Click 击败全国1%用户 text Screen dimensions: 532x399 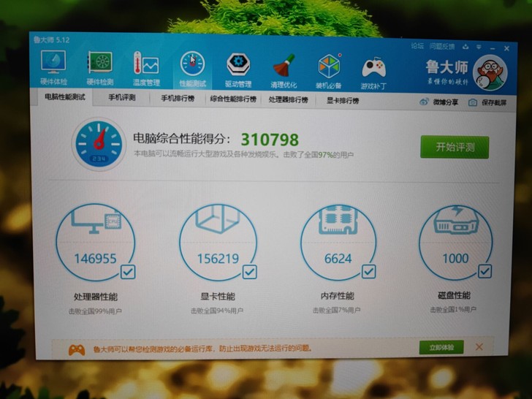tap(454, 309)
